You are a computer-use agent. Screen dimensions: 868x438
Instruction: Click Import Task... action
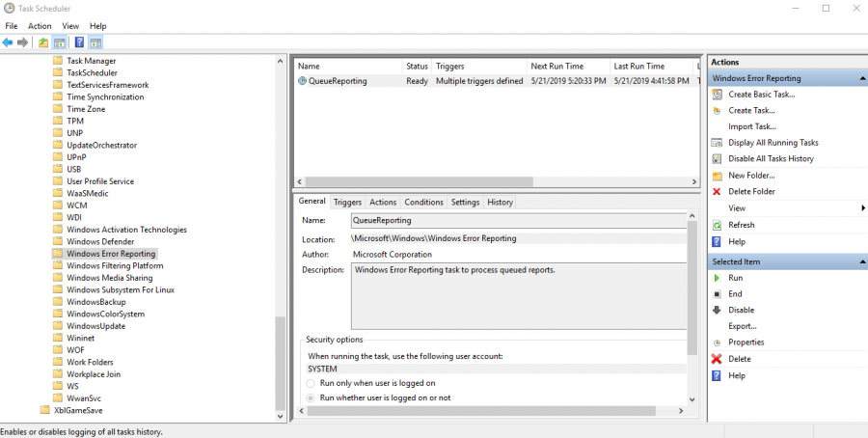click(x=751, y=126)
